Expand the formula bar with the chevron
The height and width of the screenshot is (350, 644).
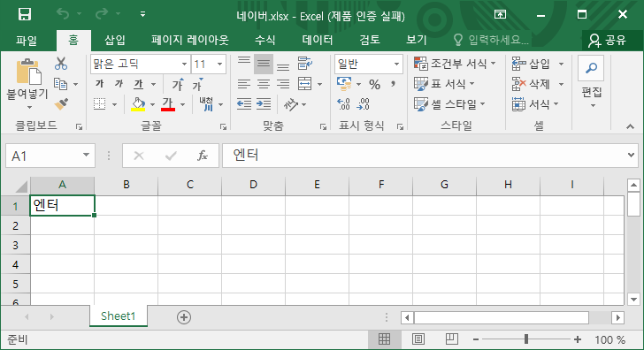click(x=631, y=155)
